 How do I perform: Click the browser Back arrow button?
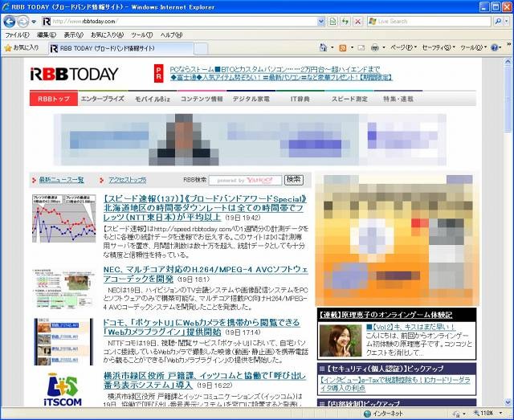pos(9,22)
